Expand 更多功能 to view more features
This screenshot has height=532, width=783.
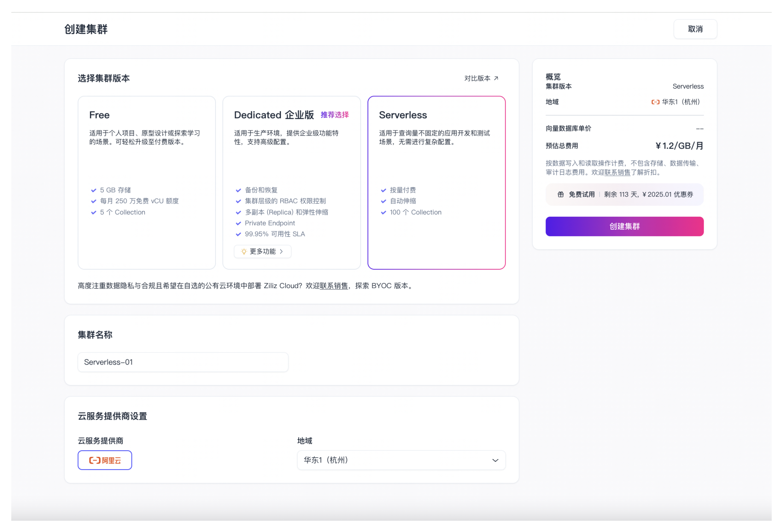point(263,252)
